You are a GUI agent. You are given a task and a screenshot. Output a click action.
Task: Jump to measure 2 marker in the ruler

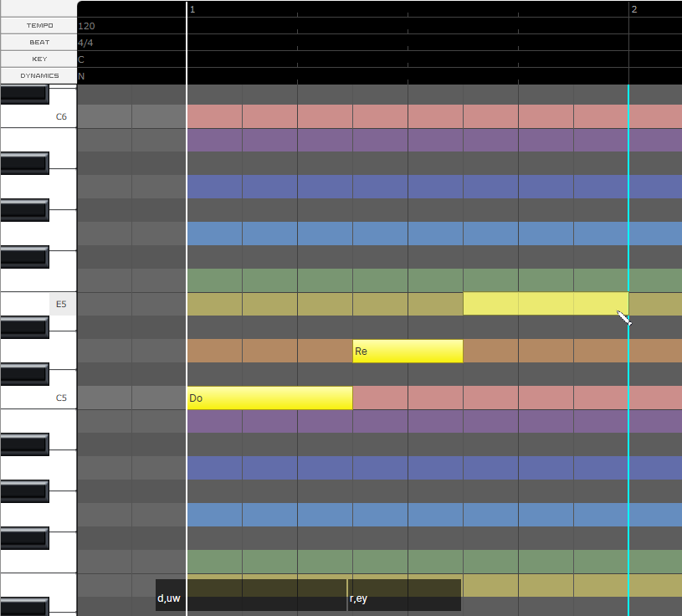point(634,9)
